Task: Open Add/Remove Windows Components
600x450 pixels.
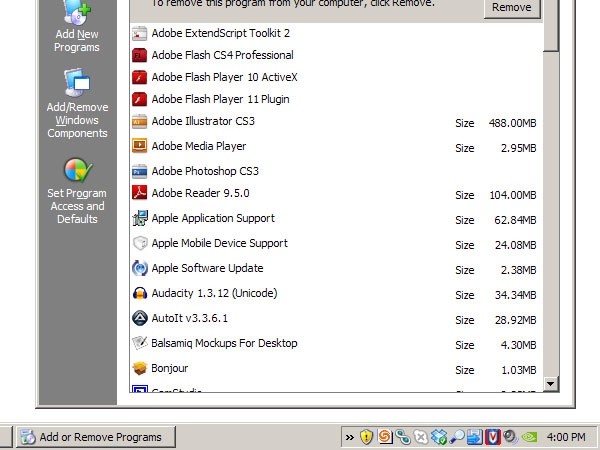Action: coord(77,103)
